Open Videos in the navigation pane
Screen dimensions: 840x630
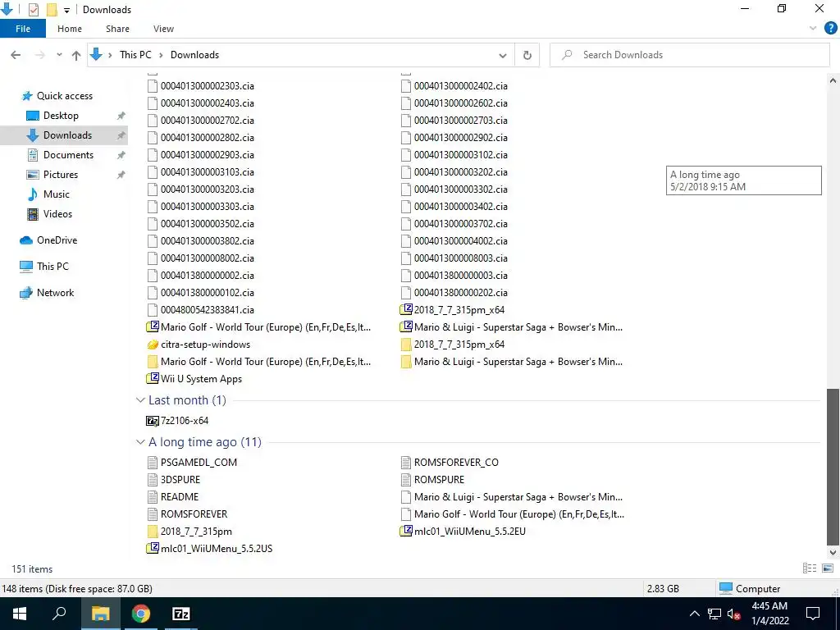pyautogui.click(x=57, y=214)
